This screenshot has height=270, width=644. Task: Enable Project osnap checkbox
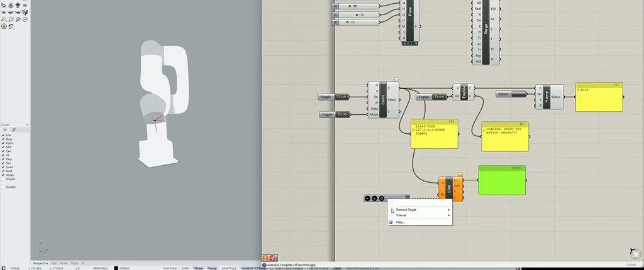3,179
